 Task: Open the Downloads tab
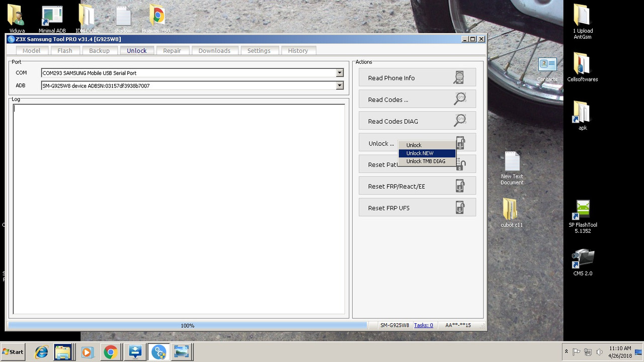(x=214, y=50)
